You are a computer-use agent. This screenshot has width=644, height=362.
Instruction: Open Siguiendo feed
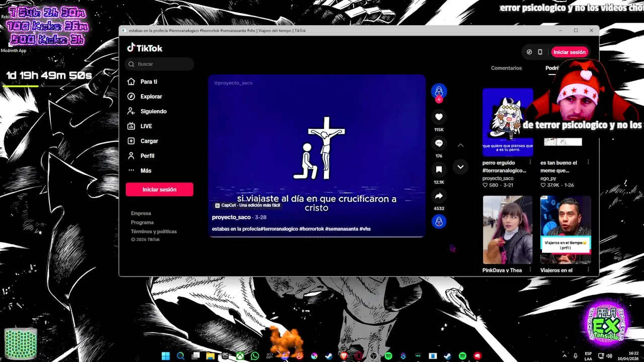point(153,111)
